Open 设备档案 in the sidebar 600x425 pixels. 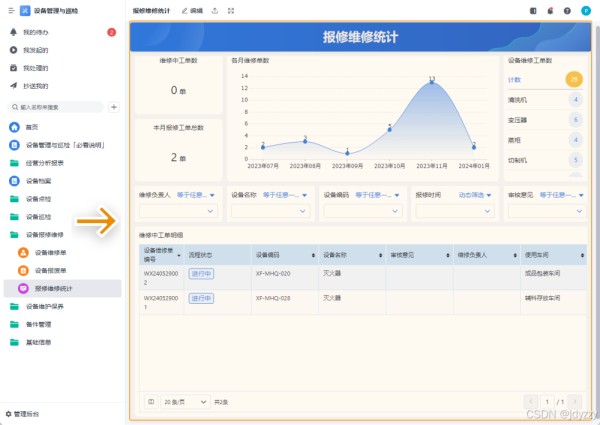63,181
